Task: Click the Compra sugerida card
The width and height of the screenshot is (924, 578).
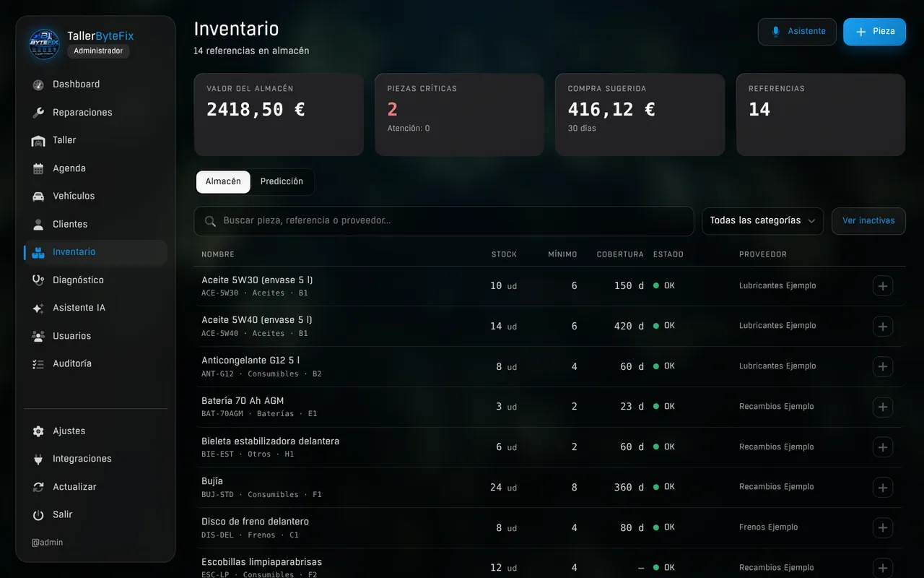Action: [x=640, y=115]
